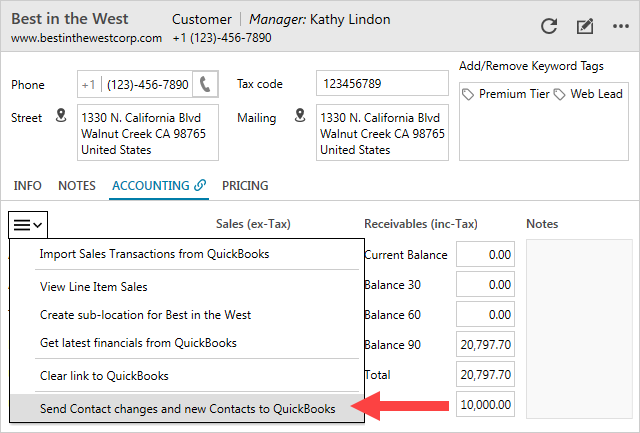
Task: Click the Tax code input field
Action: click(x=382, y=84)
